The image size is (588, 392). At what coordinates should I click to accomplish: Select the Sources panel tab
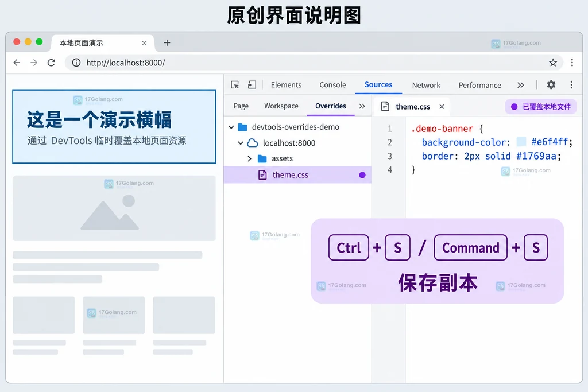tap(378, 85)
